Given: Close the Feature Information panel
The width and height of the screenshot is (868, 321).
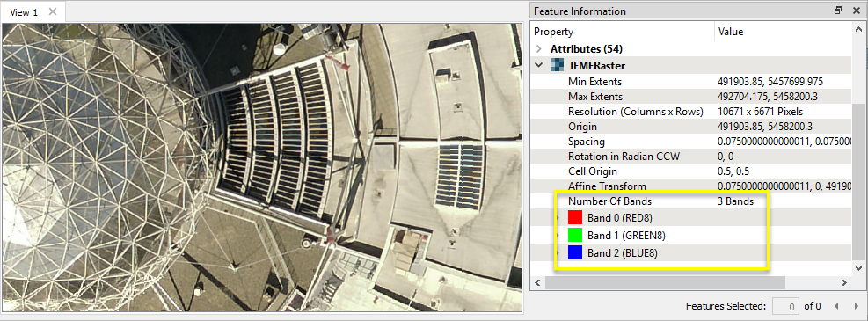Looking at the screenshot, I should click(x=857, y=11).
